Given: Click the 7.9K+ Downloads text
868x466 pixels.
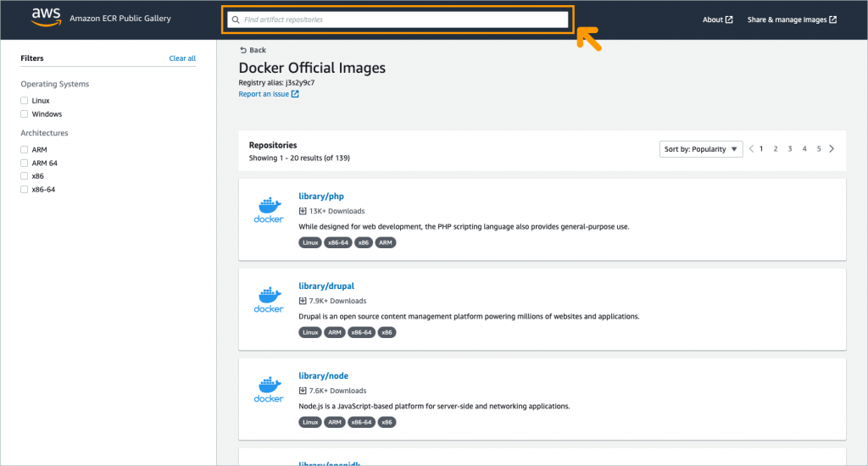Looking at the screenshot, I should pyautogui.click(x=337, y=301).
